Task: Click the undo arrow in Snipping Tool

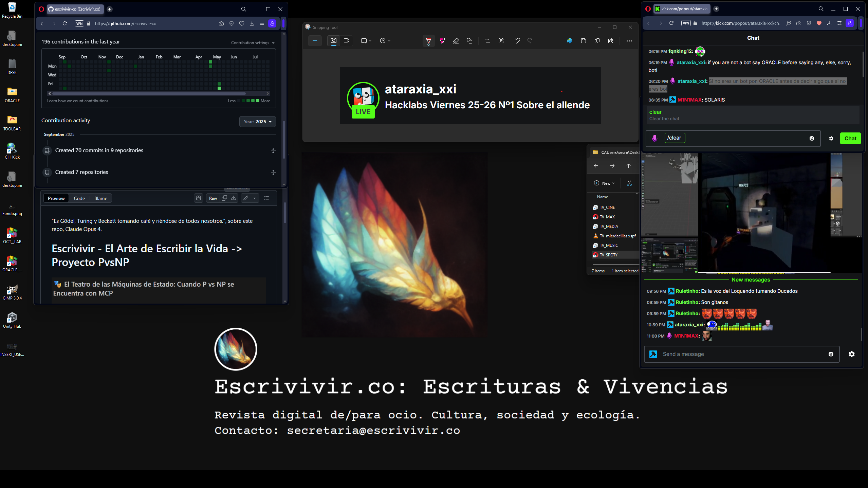Action: pos(517,41)
